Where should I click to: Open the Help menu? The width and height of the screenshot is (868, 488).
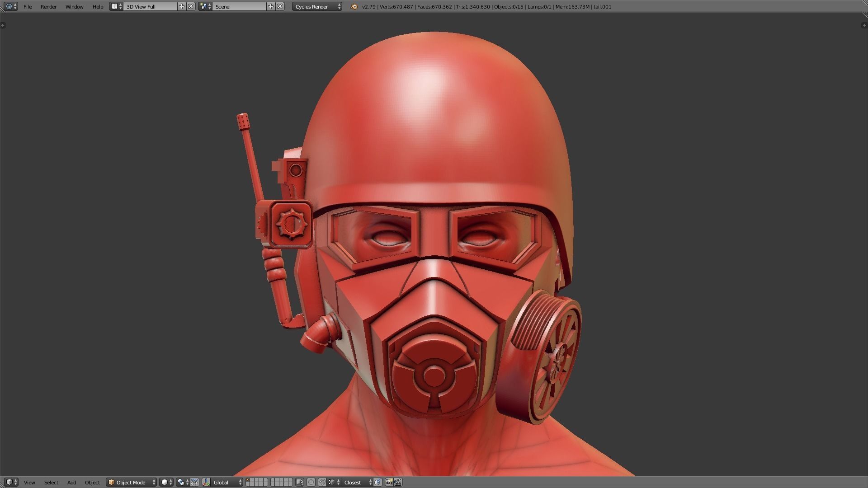(x=98, y=6)
